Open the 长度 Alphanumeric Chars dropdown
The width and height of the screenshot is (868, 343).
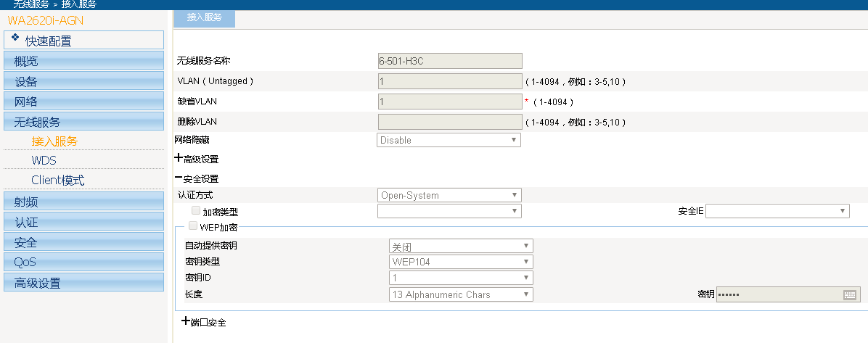pyautogui.click(x=461, y=294)
